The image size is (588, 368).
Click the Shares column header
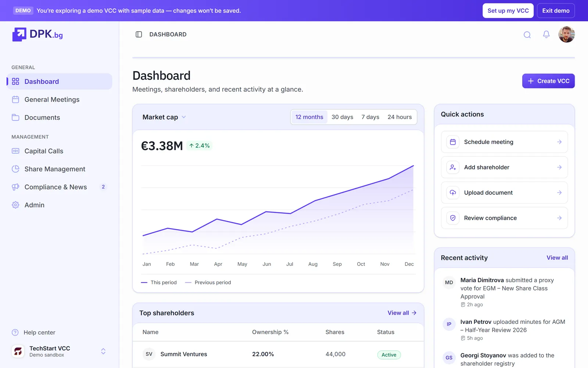[x=335, y=332]
